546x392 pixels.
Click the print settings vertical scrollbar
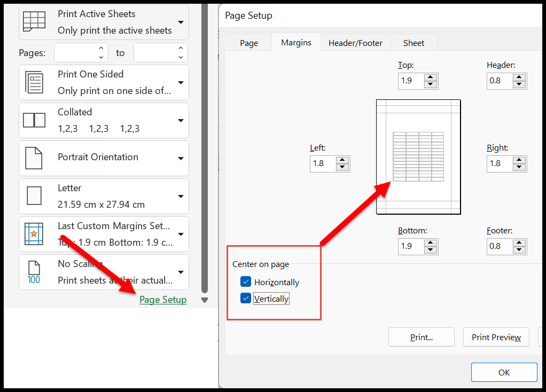(205, 148)
